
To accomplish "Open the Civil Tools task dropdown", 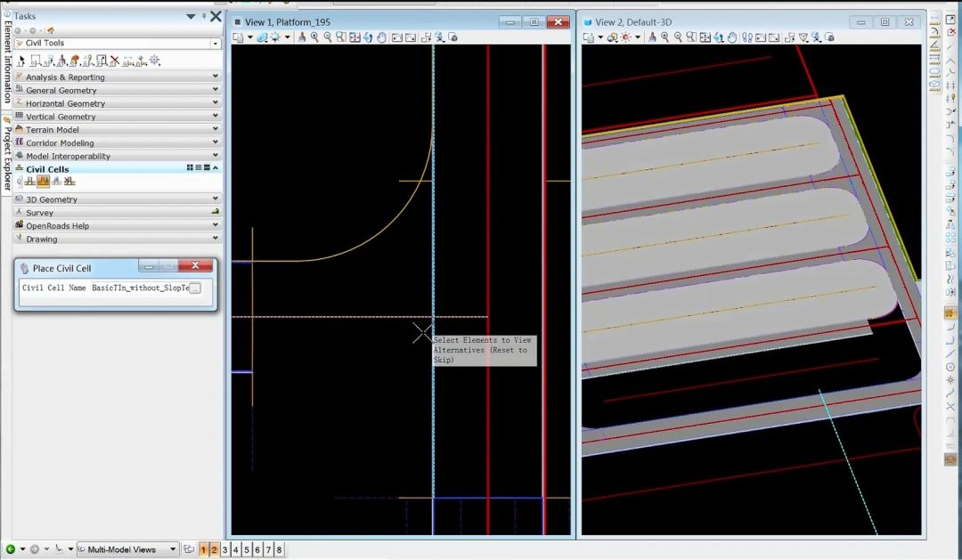I will coord(215,44).
